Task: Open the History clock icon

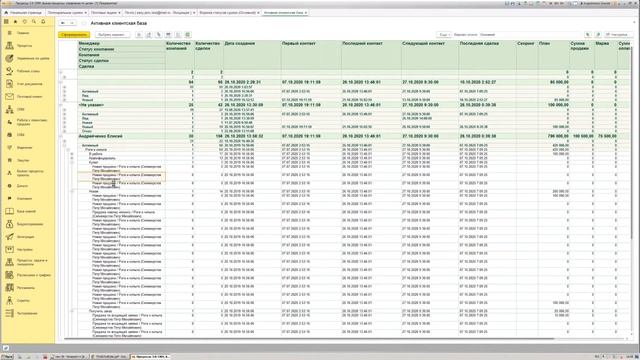Action: [x=24, y=22]
